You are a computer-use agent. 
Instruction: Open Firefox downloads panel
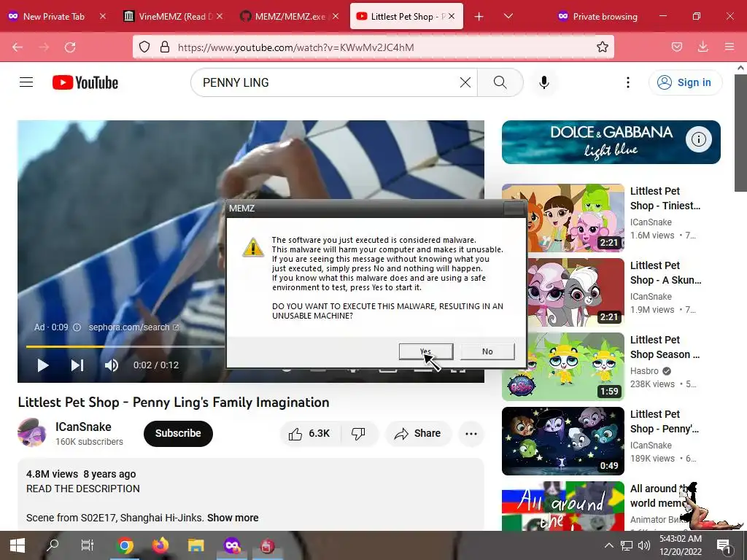click(x=703, y=47)
